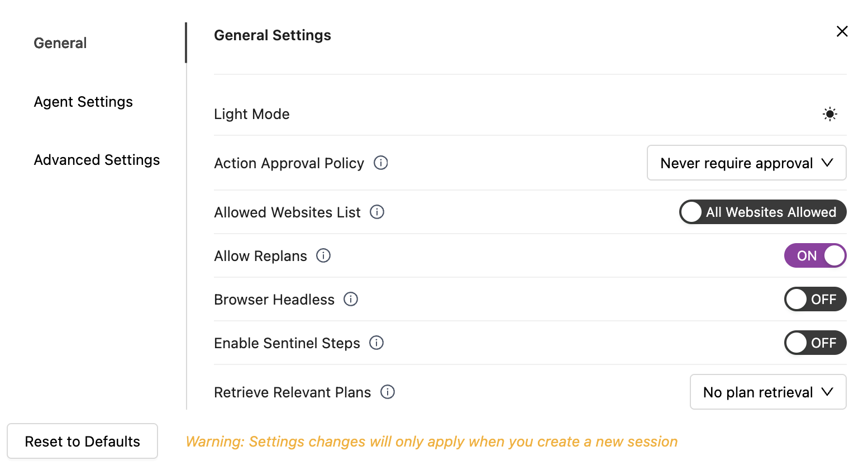Turn off the Allow Replans toggle
Screen dimensions: 868x465
(815, 255)
